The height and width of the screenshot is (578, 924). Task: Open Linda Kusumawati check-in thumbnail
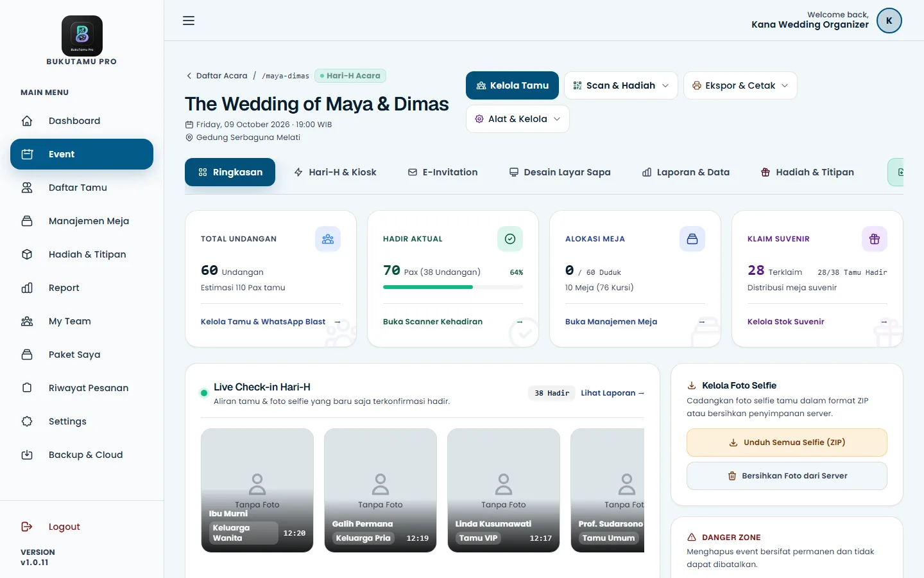coord(504,491)
